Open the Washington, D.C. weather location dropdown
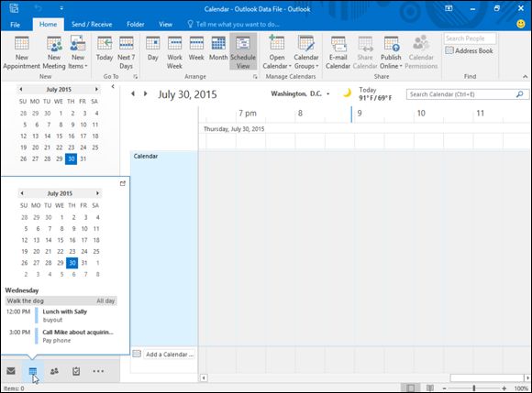The height and width of the screenshot is (393, 532). [328, 93]
